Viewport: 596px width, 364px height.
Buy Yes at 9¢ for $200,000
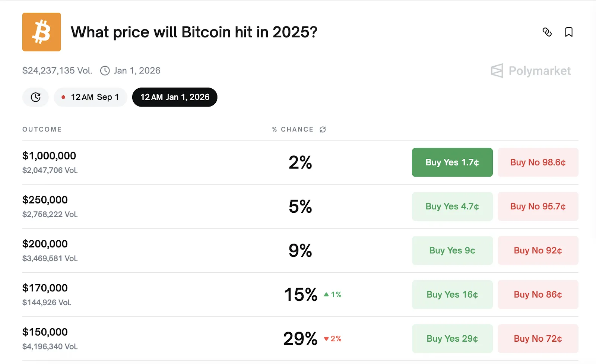point(452,250)
